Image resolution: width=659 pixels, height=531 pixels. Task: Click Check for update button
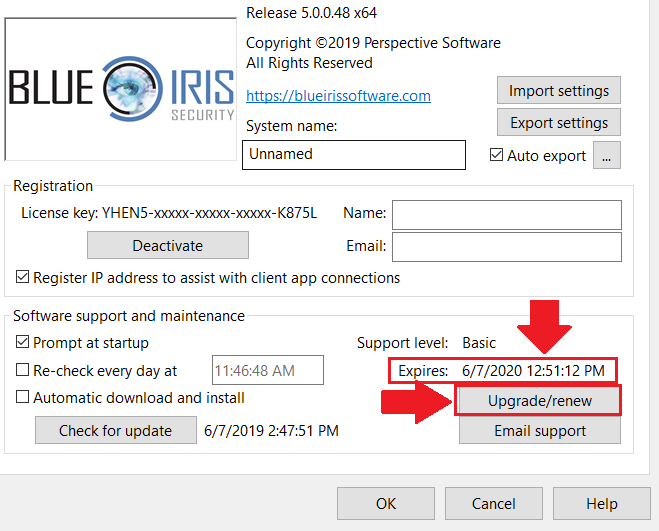tap(116, 430)
